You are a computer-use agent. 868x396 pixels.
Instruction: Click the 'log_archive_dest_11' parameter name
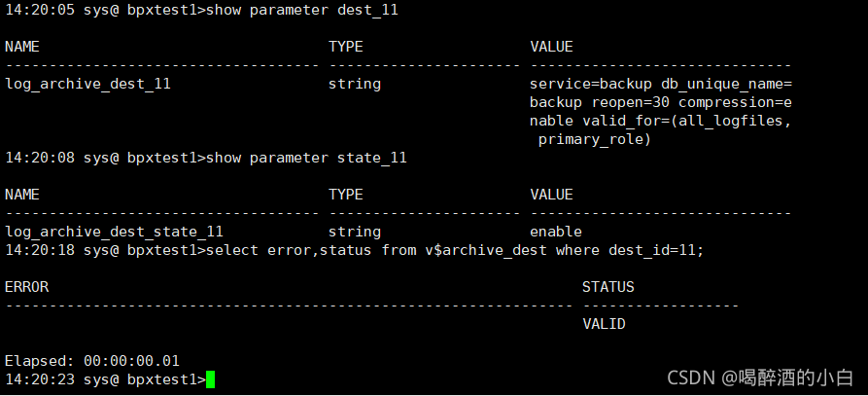pos(88,85)
